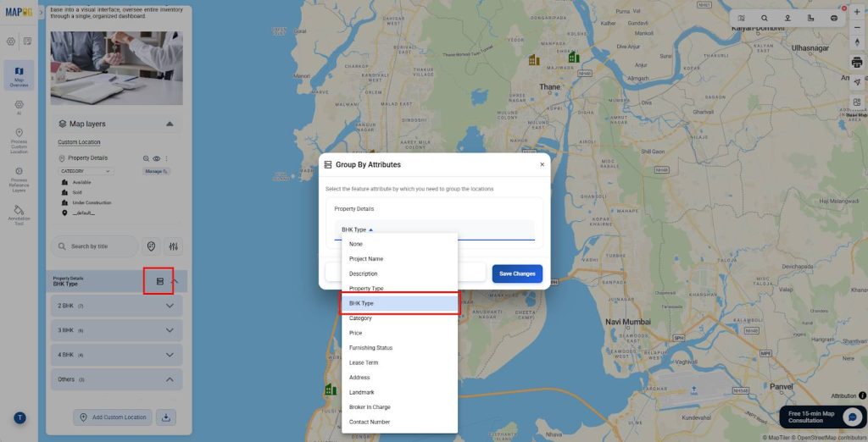Expand the 3 BHK group

pos(116,330)
